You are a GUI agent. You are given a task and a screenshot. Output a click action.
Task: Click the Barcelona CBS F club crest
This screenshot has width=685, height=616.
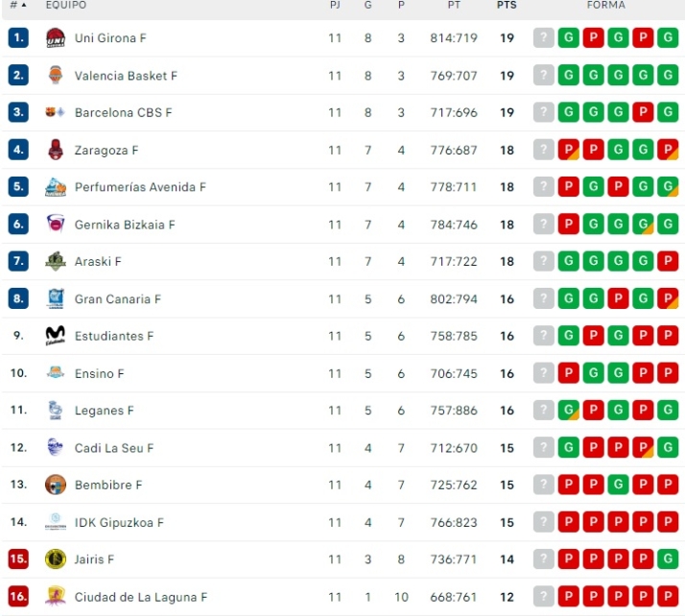(x=56, y=113)
